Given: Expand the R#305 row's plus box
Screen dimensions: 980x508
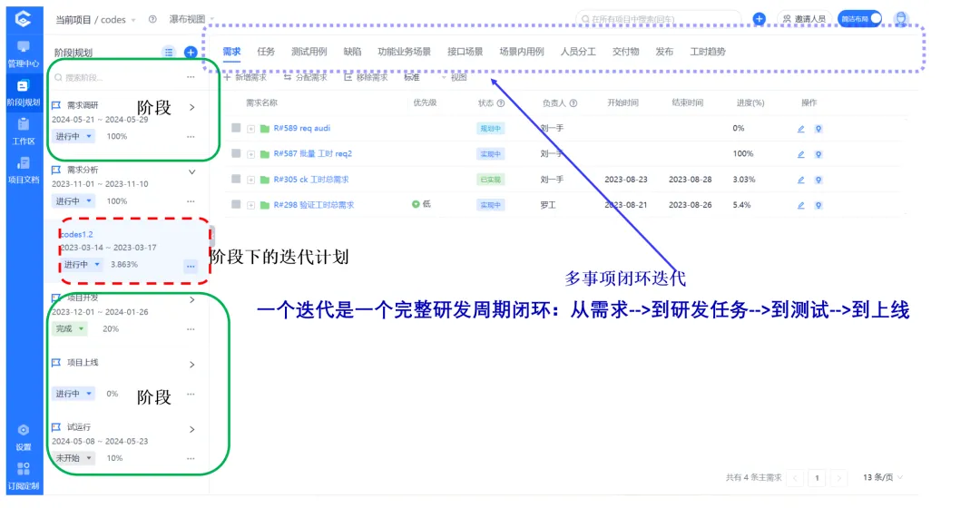Looking at the screenshot, I should click(x=250, y=180).
